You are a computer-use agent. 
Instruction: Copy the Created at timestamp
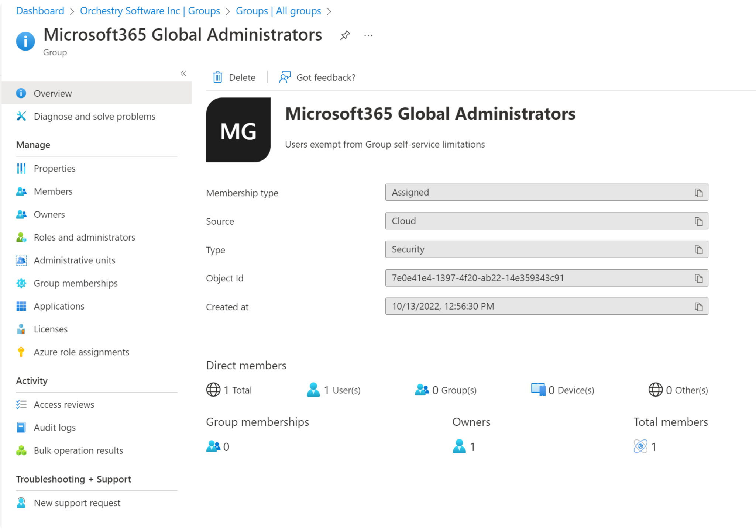pyautogui.click(x=699, y=306)
